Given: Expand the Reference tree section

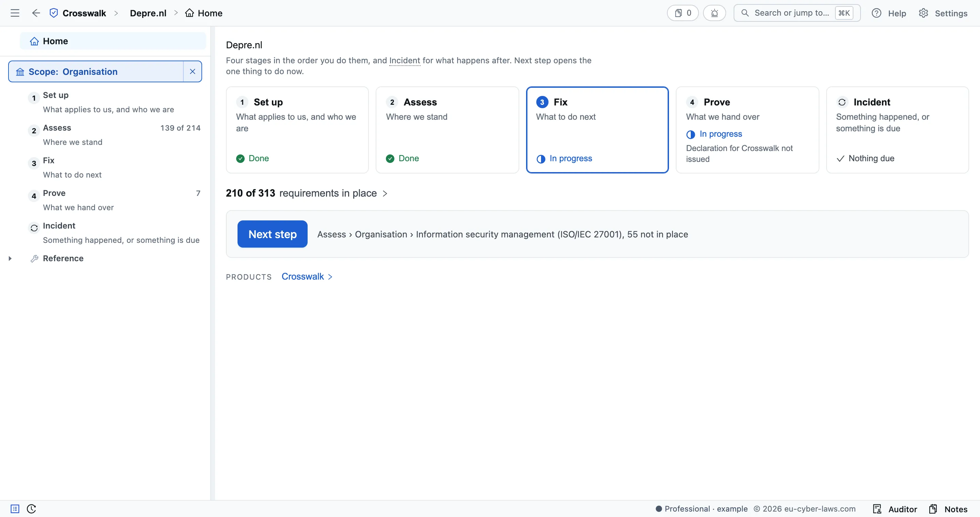Looking at the screenshot, I should click(x=10, y=258).
